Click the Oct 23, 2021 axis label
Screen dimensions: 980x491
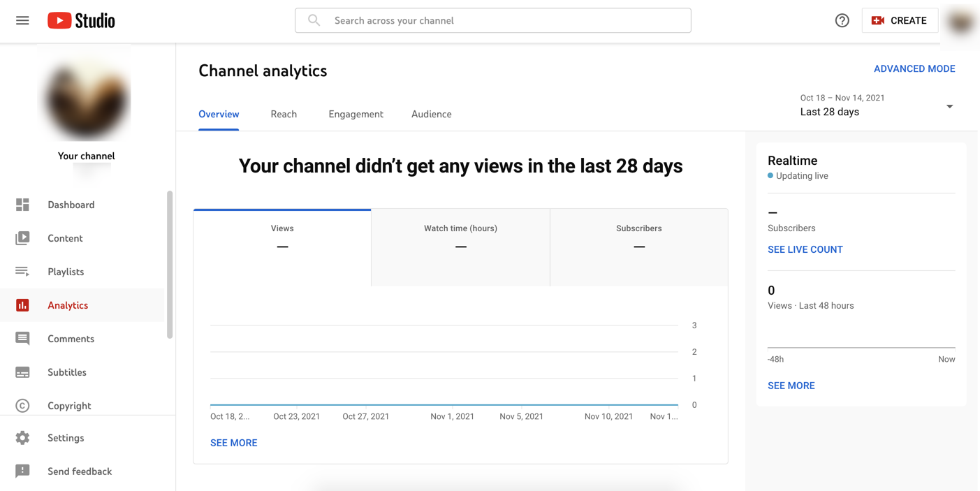(297, 416)
